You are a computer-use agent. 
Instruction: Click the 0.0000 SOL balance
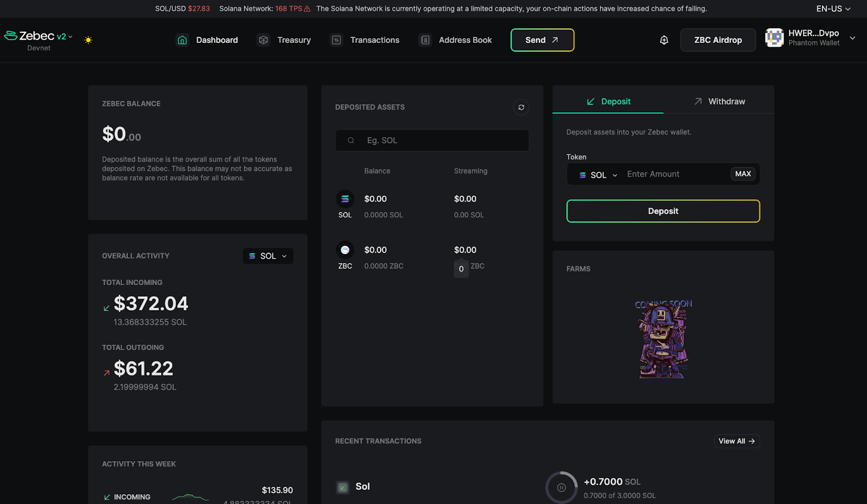click(x=384, y=215)
